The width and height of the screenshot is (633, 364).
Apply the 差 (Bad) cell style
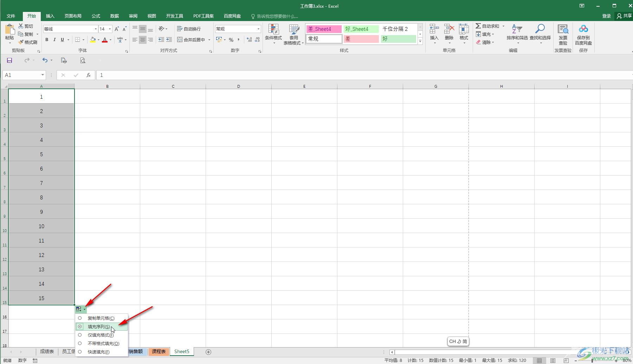click(x=361, y=39)
